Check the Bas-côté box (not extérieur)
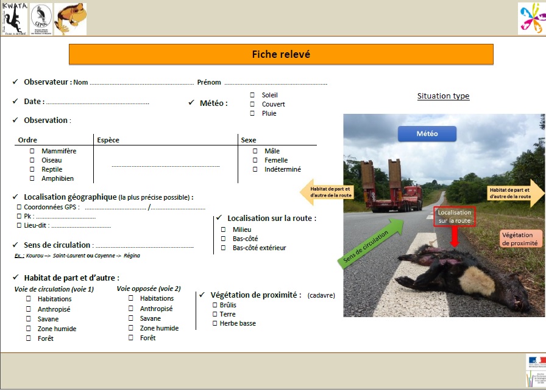The width and height of the screenshot is (546, 392). click(224, 239)
